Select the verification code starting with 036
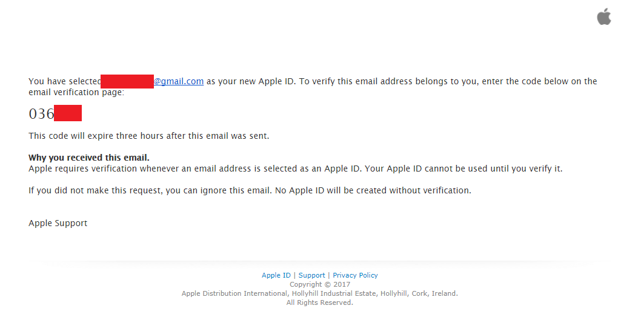Viewport: 644px width, 314px height. pos(55,113)
